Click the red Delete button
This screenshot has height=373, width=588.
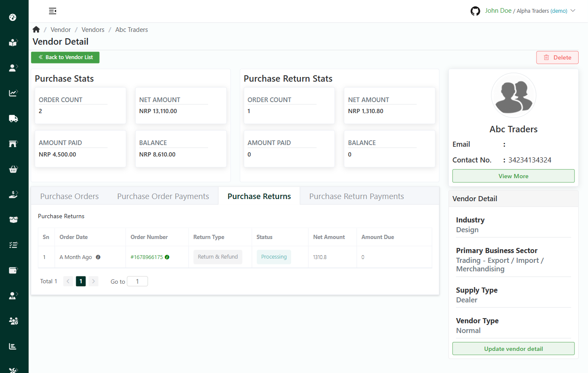pyautogui.click(x=557, y=57)
